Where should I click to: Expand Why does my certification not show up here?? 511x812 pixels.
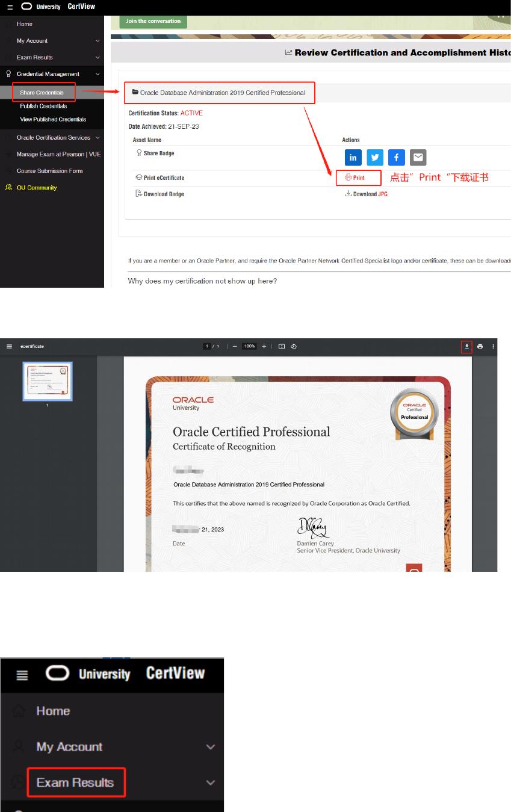202,281
